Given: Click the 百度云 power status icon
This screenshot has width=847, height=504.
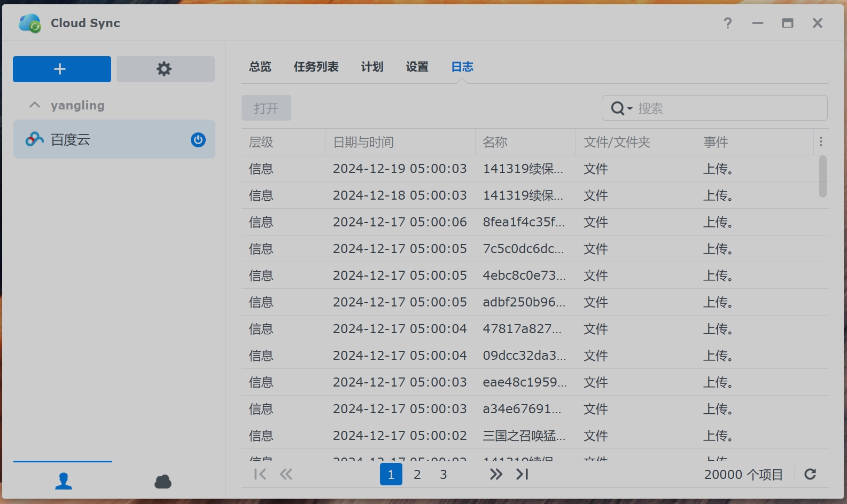Looking at the screenshot, I should tap(198, 140).
